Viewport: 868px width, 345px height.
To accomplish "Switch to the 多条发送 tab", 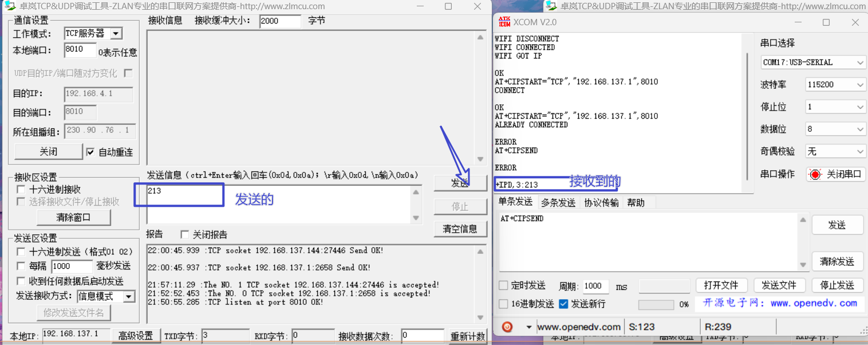I will [558, 202].
